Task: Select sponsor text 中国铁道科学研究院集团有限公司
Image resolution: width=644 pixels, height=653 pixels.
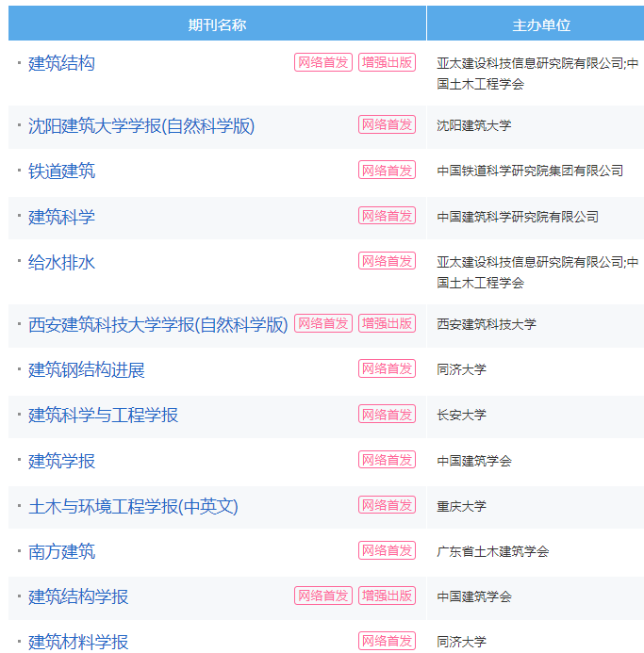Action: [530, 171]
